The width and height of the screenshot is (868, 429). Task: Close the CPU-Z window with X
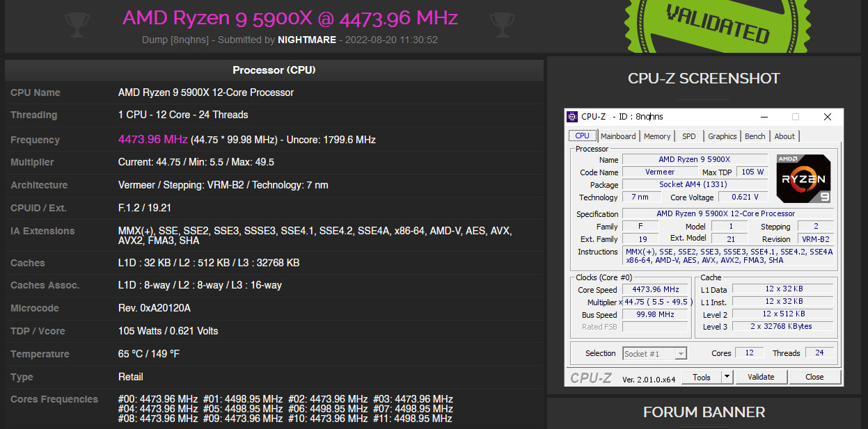point(827,117)
